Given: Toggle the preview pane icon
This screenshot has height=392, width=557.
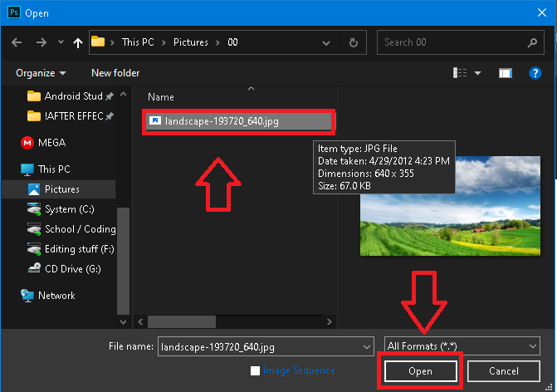Looking at the screenshot, I should (505, 73).
